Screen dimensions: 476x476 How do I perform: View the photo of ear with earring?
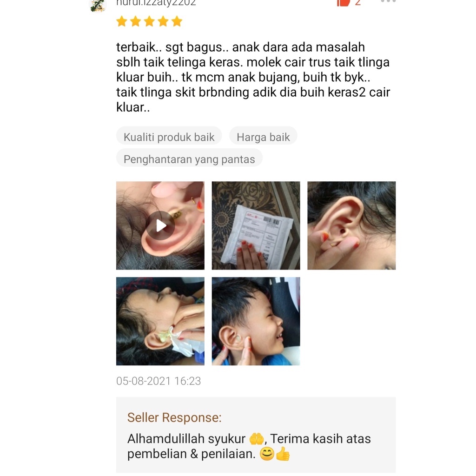tap(351, 225)
